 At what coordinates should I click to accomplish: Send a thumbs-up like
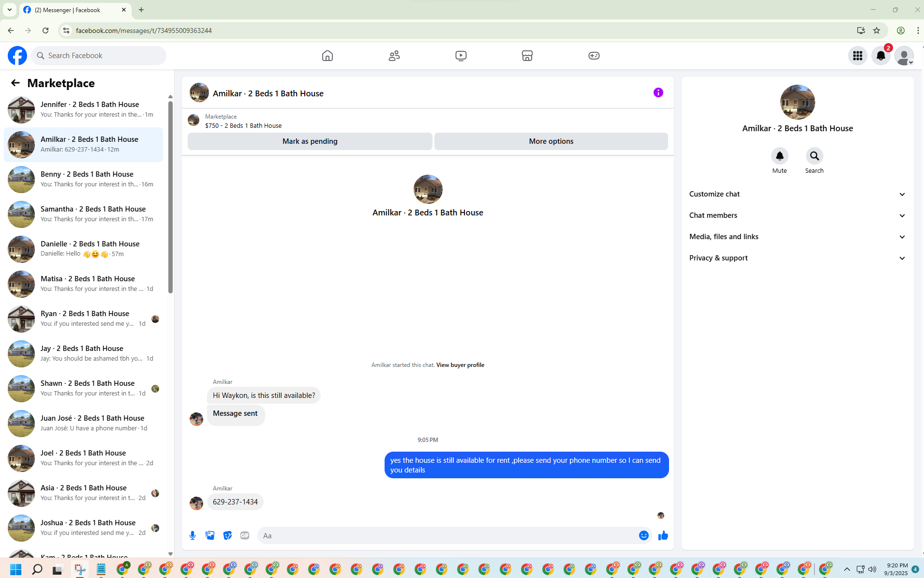pyautogui.click(x=663, y=535)
